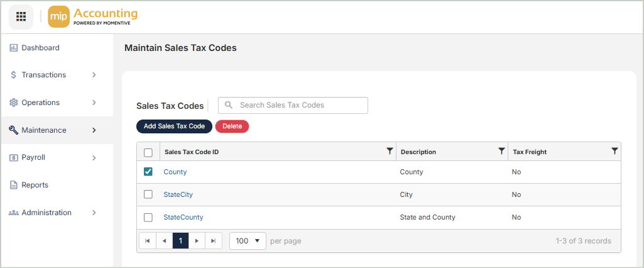Open the app launcher grid icon
The image size is (644, 268).
pos(21,16)
